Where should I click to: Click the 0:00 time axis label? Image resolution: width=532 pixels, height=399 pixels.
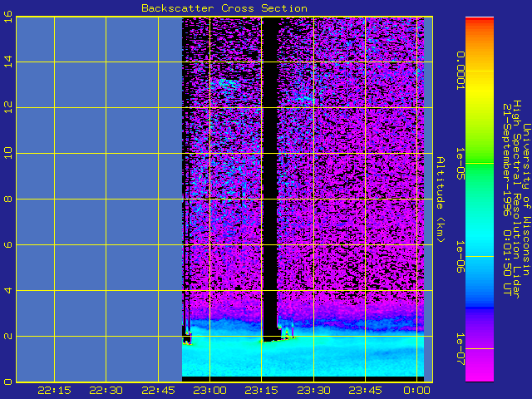pyautogui.click(x=417, y=391)
